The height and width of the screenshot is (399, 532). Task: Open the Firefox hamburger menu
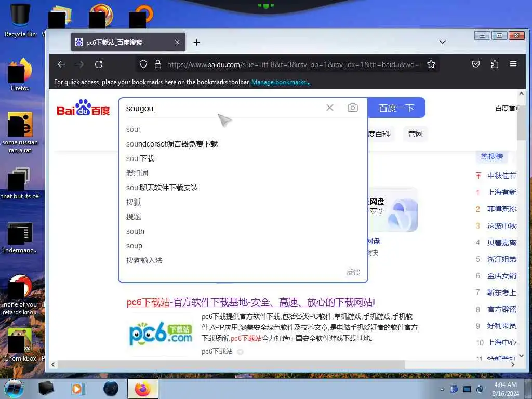pyautogui.click(x=513, y=64)
